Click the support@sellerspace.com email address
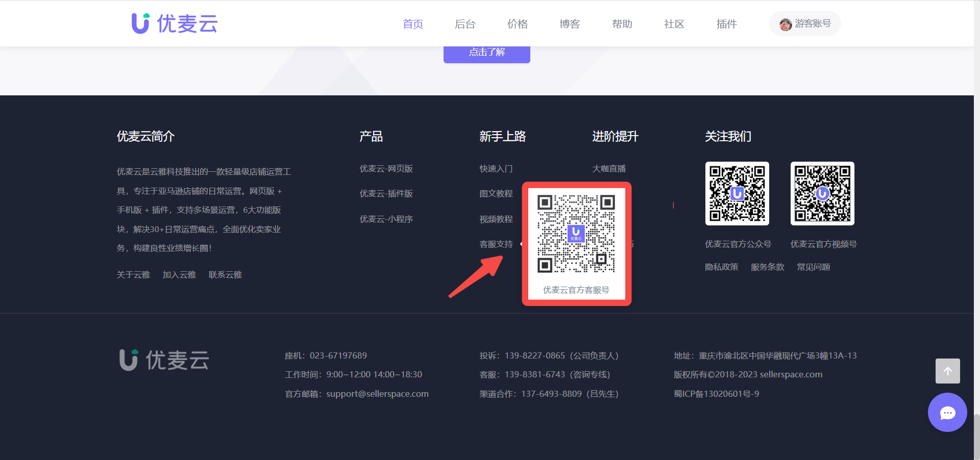980x460 pixels. click(377, 394)
